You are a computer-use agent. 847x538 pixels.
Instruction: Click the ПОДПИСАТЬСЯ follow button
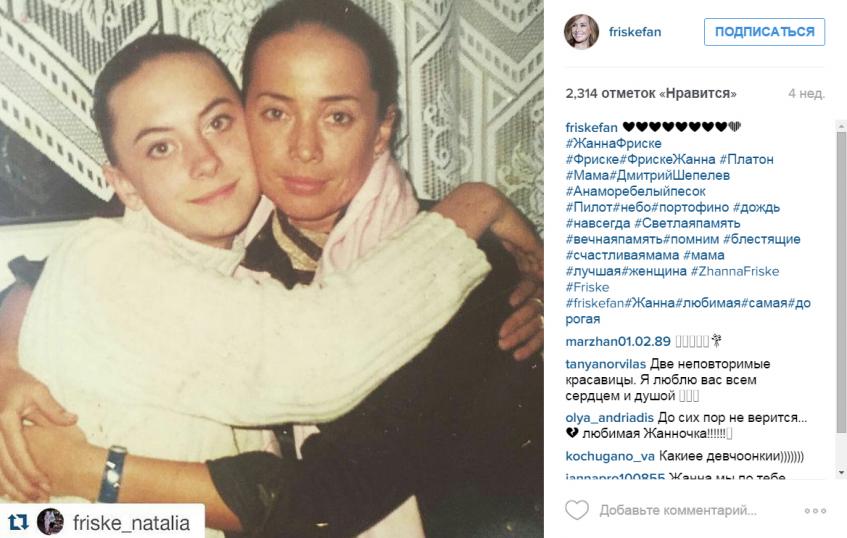pos(764,32)
